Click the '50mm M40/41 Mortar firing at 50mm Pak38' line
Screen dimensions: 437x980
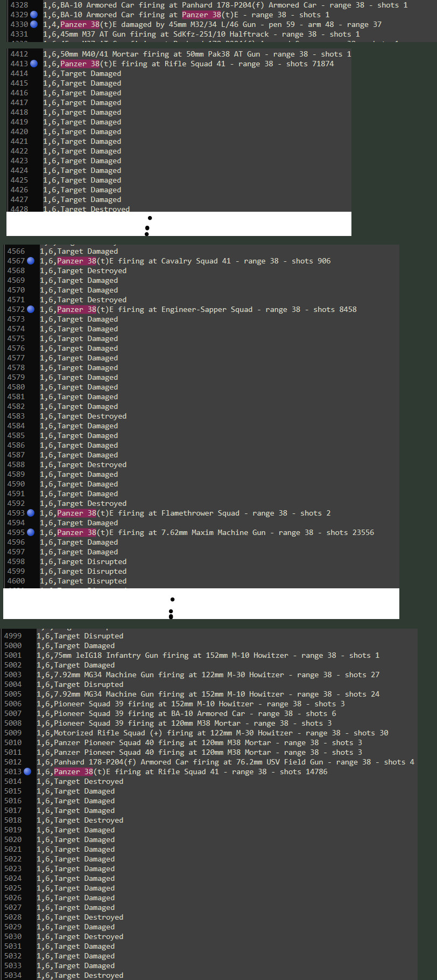(x=197, y=54)
